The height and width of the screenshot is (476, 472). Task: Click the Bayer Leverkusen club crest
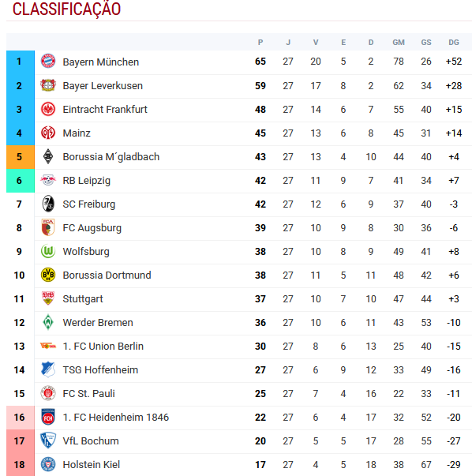point(48,85)
